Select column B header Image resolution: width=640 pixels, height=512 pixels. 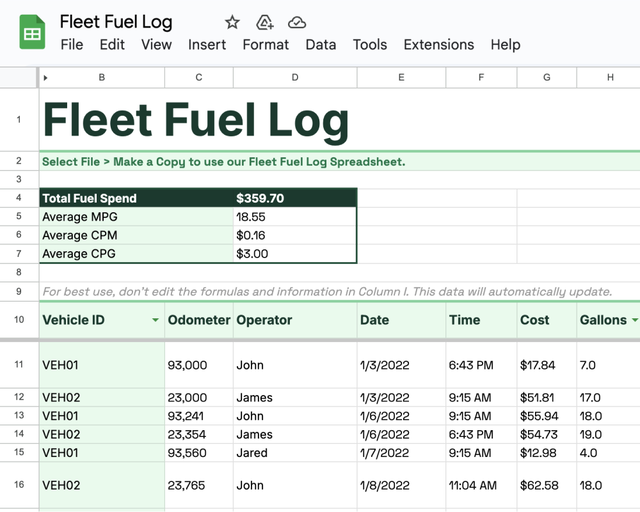[102, 78]
